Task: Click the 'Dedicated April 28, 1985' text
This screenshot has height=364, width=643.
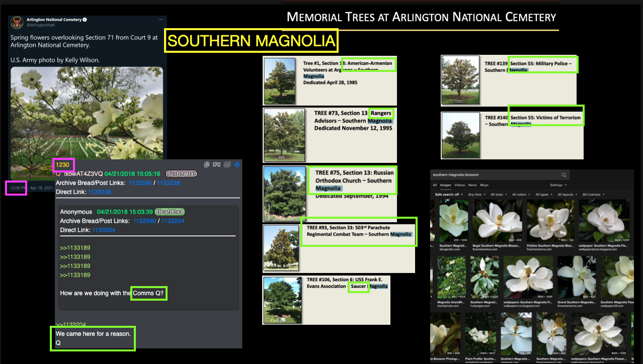Action: 330,82
